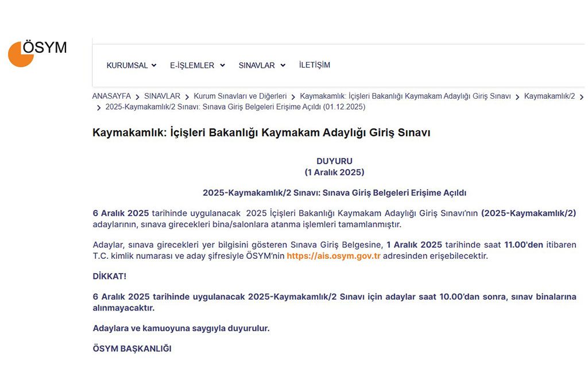Navigate to ANASAYFA in the breadcrumb
The height and width of the screenshot is (392, 588).
click(x=111, y=96)
